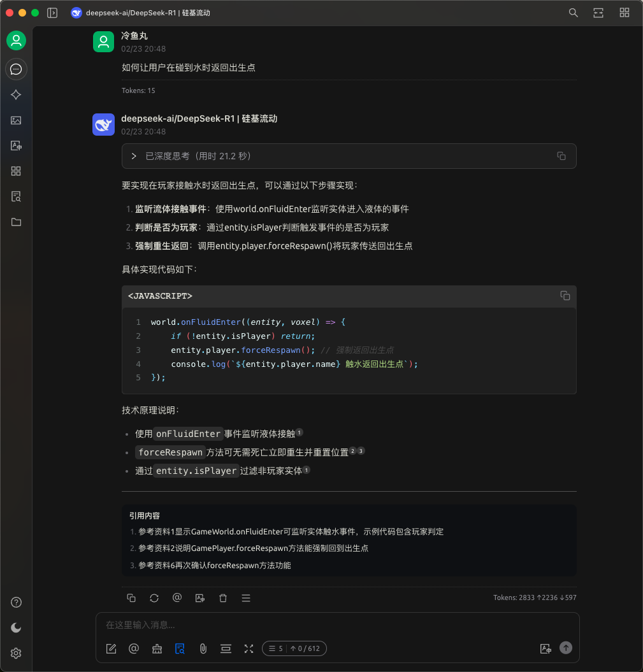Viewport: 643px width, 672px height.
Task: Toggle the knowledge base reference in the input toolbar
Action: click(x=180, y=648)
